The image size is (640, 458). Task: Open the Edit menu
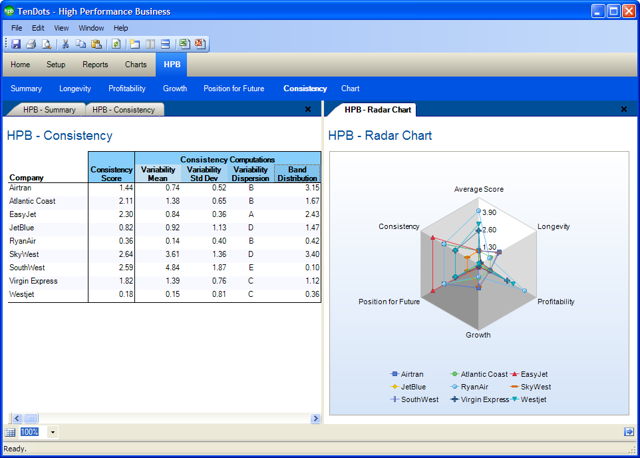(x=38, y=28)
